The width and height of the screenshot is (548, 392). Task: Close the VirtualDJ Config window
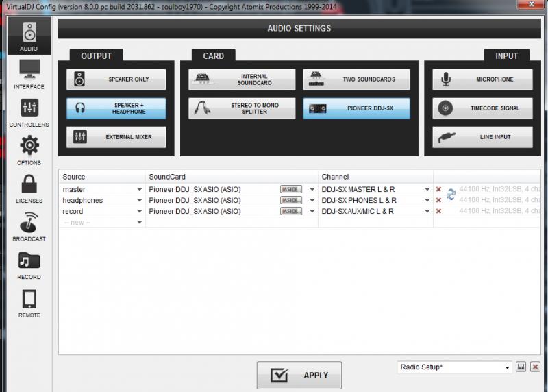(532, 4)
